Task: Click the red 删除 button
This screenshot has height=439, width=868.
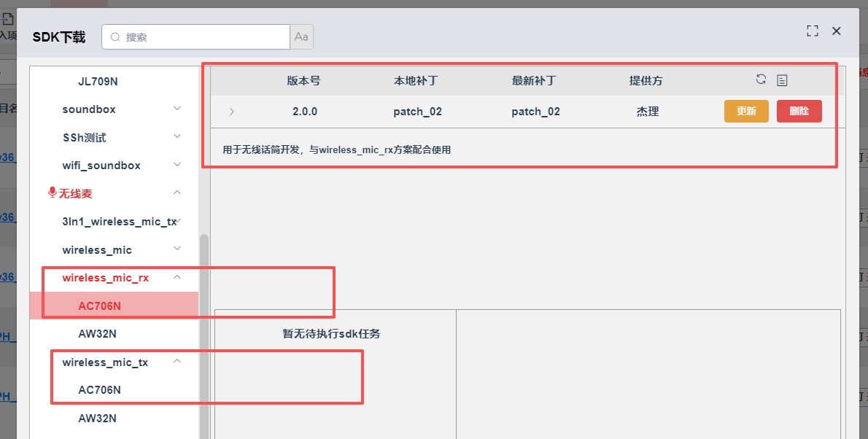Action: (x=799, y=112)
